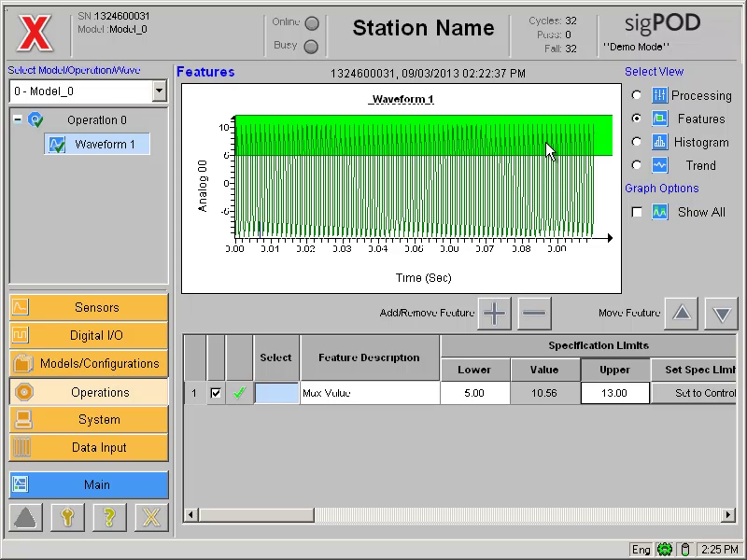Select the Processing view radio button
The image size is (747, 560).
tap(636, 95)
